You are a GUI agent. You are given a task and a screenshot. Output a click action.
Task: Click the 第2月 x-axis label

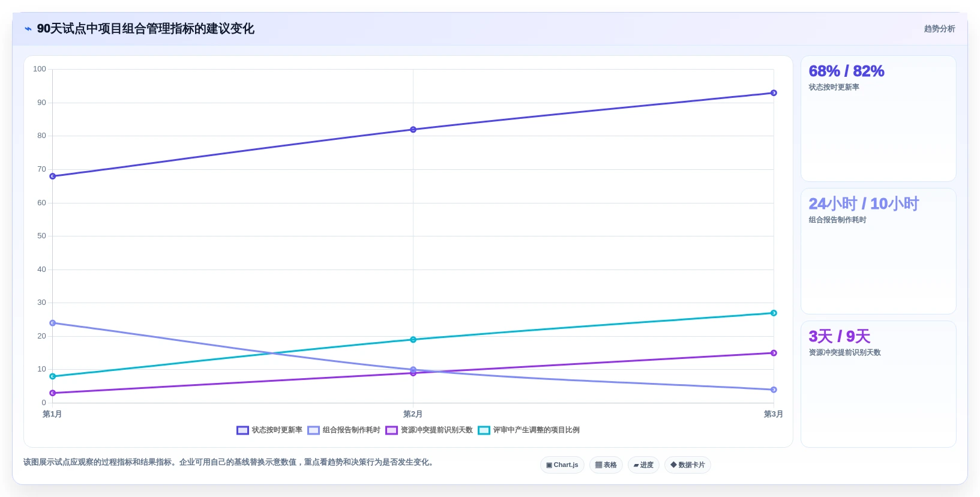[x=413, y=414]
